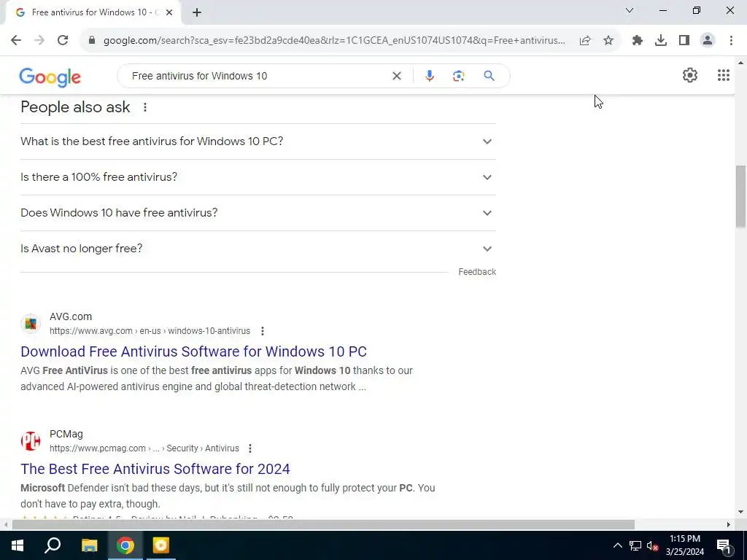
Task: Click the scroll right arrow
Action: (x=729, y=525)
